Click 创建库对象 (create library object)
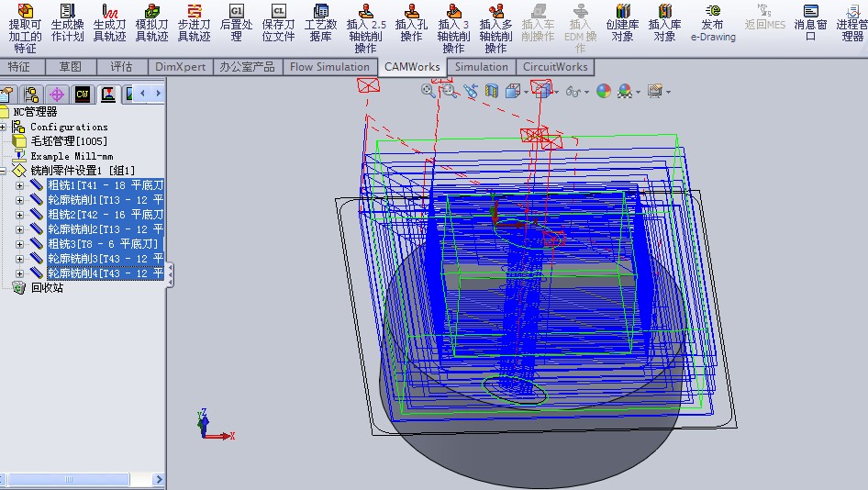The width and height of the screenshot is (868, 490). pyautogui.click(x=622, y=23)
